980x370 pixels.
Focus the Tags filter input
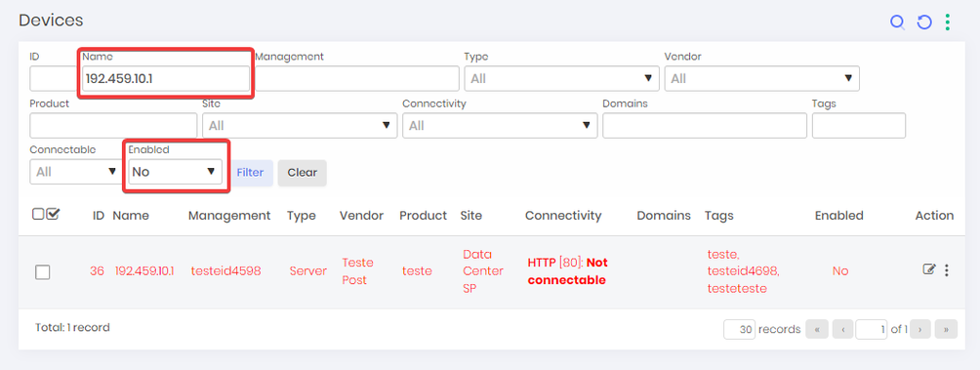point(859,126)
